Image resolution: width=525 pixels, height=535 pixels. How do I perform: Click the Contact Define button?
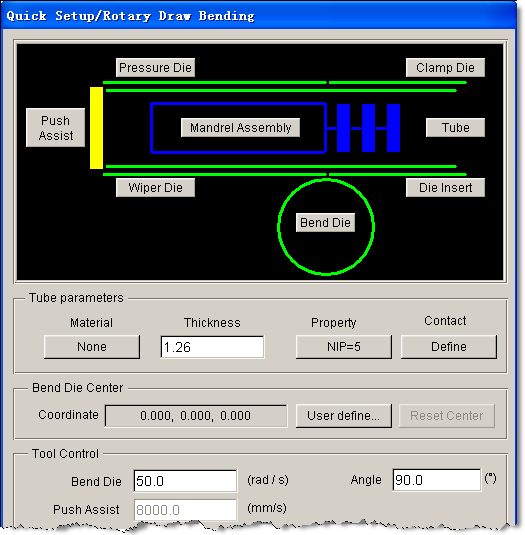(x=449, y=347)
